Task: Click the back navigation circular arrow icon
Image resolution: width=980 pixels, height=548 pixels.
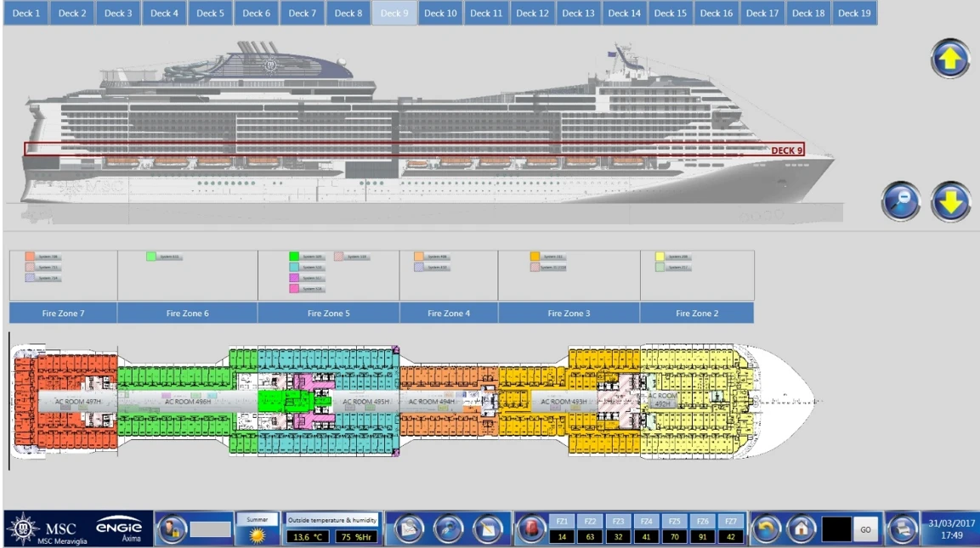Action: [x=768, y=528]
